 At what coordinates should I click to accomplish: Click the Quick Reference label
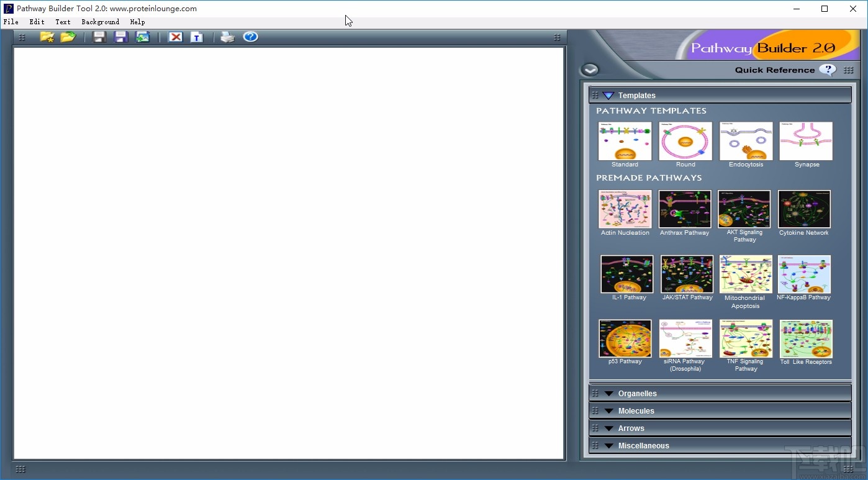click(x=774, y=70)
